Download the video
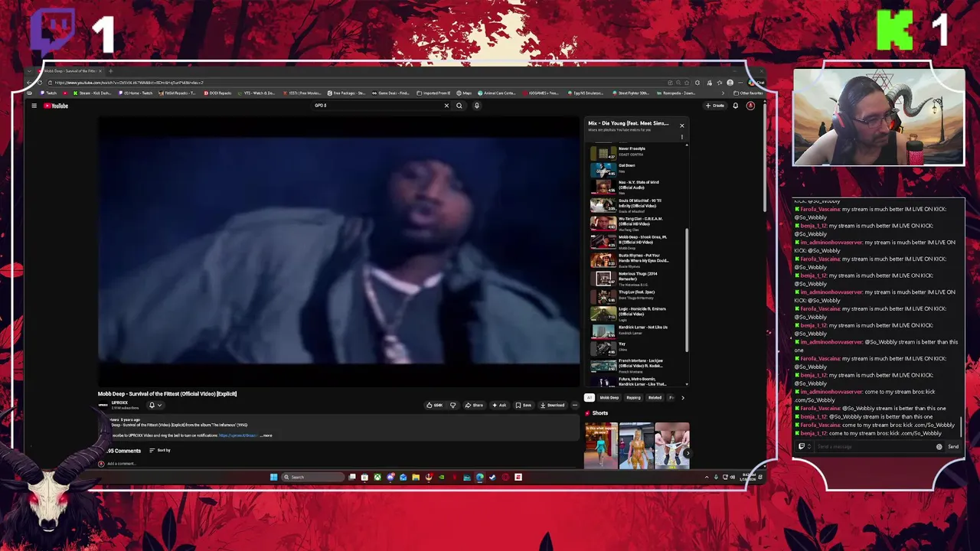The image size is (980, 551). [552, 405]
